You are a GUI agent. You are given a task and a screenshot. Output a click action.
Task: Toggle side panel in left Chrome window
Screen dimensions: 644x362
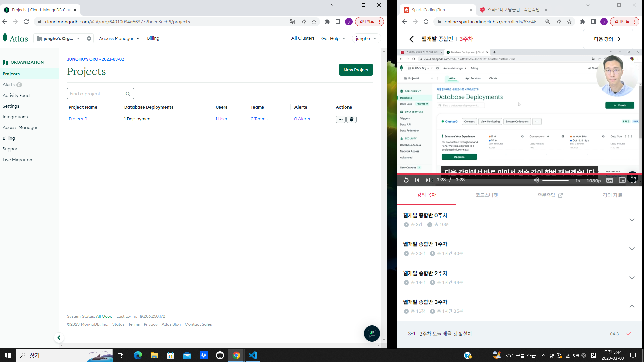tap(338, 22)
